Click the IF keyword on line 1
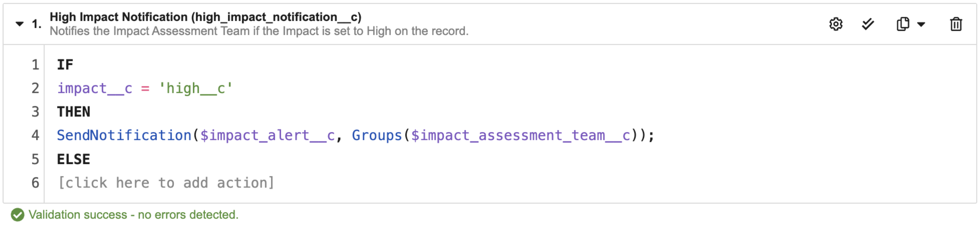 point(65,65)
